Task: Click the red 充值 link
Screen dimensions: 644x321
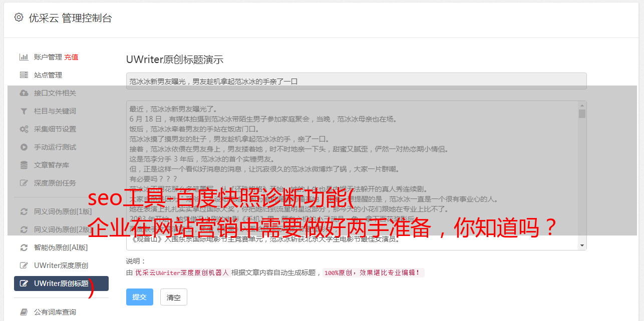Action: [x=71, y=57]
